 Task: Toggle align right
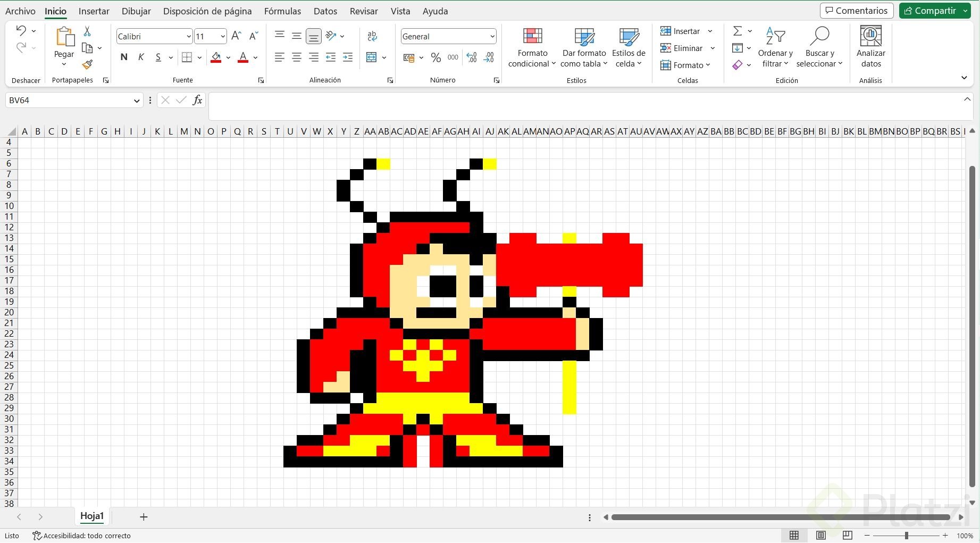(x=314, y=57)
